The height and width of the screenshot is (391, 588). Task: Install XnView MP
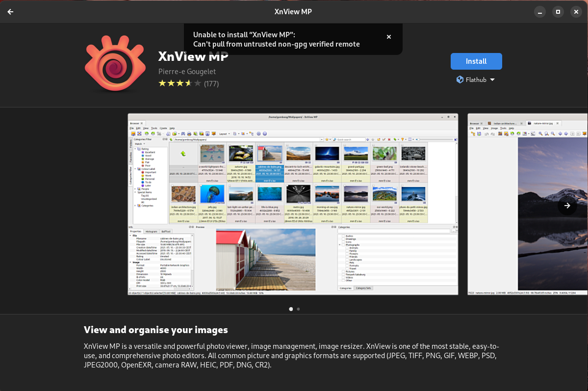pos(476,61)
